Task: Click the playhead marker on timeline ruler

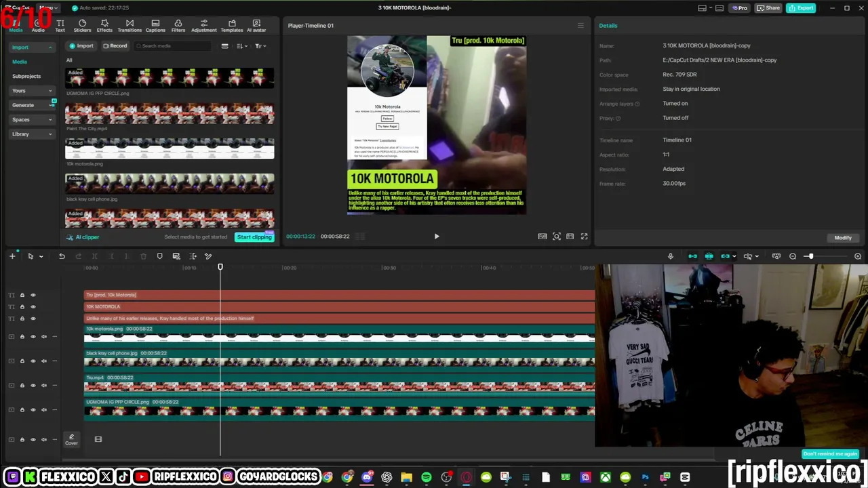Action: tap(220, 267)
